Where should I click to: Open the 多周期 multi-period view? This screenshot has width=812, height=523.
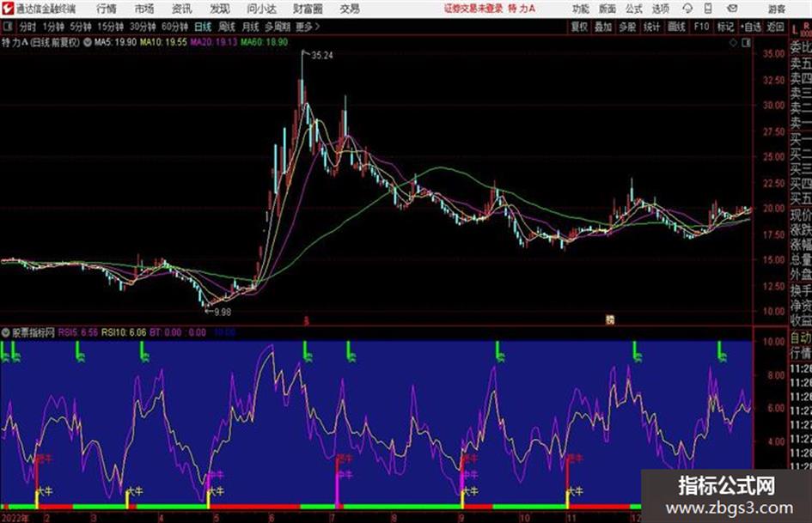tap(278, 27)
